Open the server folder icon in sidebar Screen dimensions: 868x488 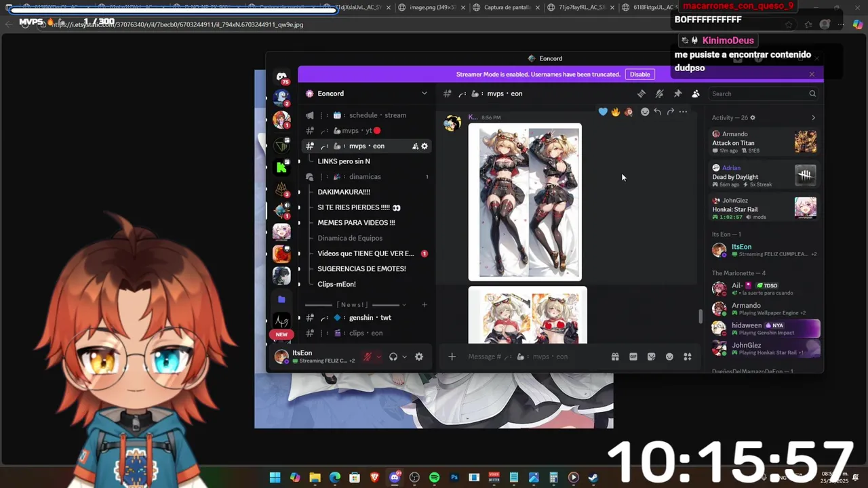pyautogui.click(x=281, y=299)
